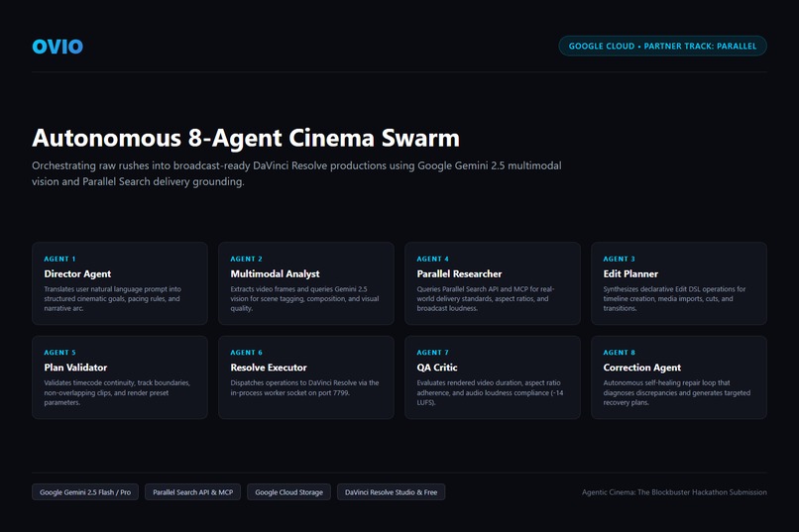This screenshot has height=532, width=799.
Task: Click the 'AGENT 3' label
Action: [620, 259]
